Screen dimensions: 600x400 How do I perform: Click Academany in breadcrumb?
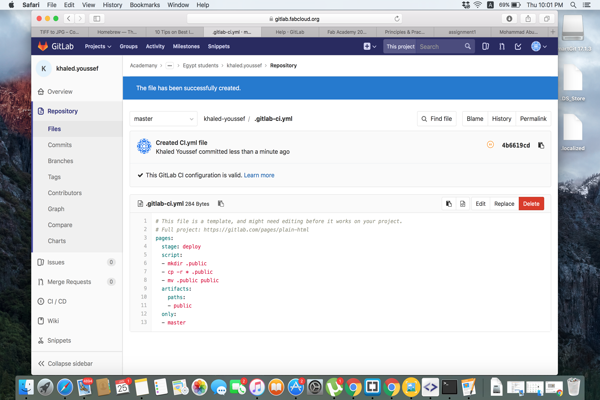pyautogui.click(x=143, y=65)
